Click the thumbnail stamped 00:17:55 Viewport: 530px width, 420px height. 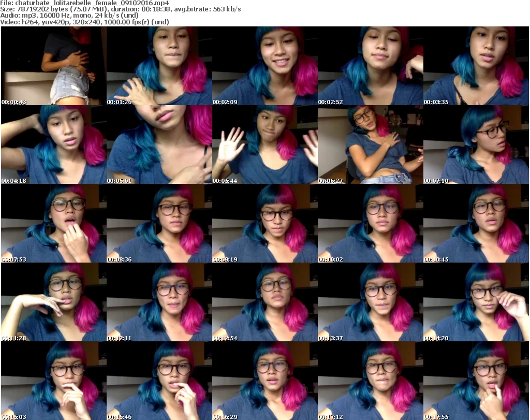coord(476,381)
